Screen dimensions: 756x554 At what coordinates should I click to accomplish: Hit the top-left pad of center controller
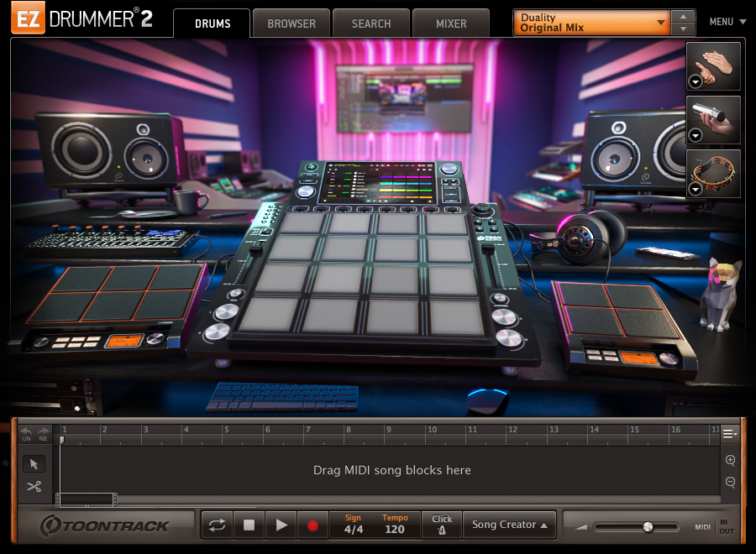click(x=304, y=223)
